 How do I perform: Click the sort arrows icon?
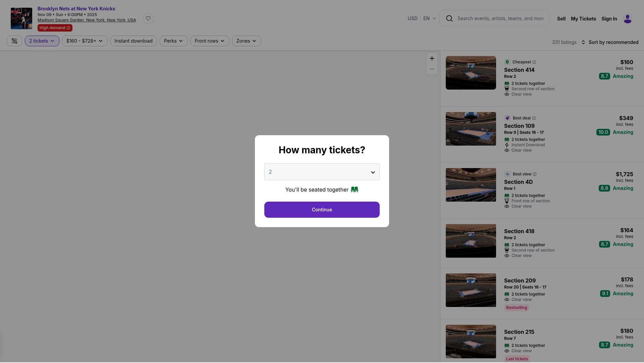pyautogui.click(x=583, y=42)
